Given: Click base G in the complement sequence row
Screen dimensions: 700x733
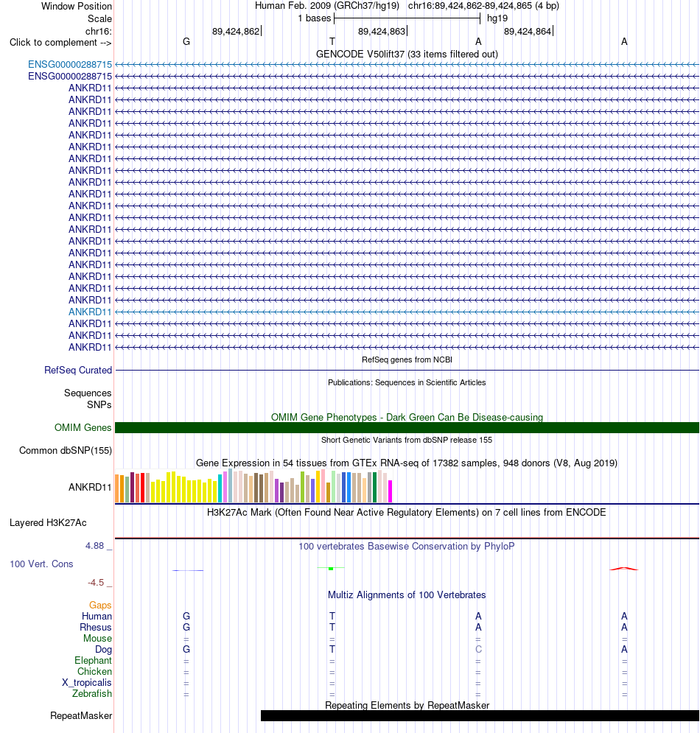Looking at the screenshot, I should [186, 42].
